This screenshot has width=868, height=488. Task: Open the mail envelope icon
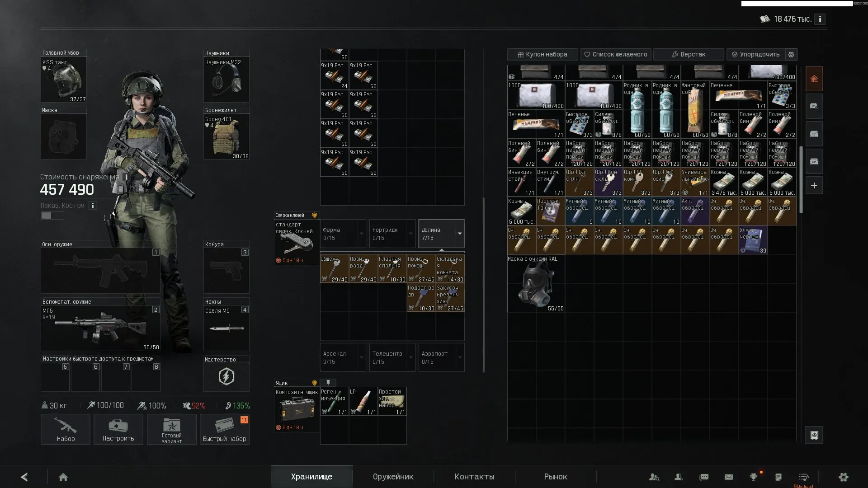tap(729, 477)
